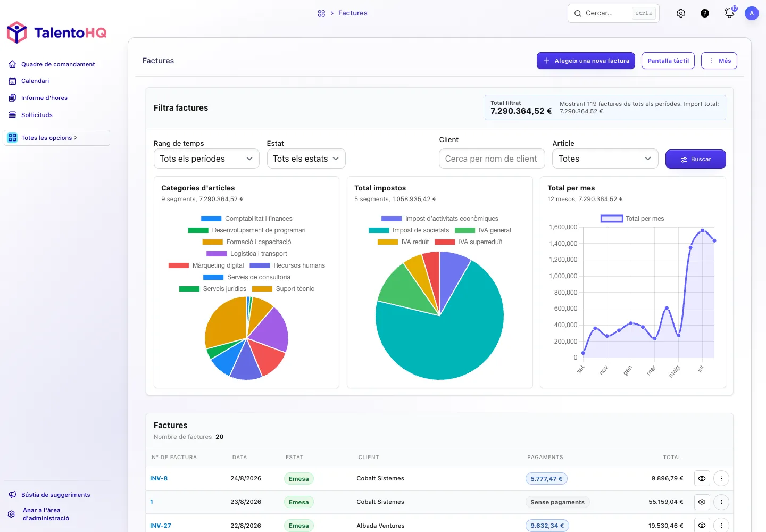
Task: Open settings gear icon in top bar
Action: 681,13
